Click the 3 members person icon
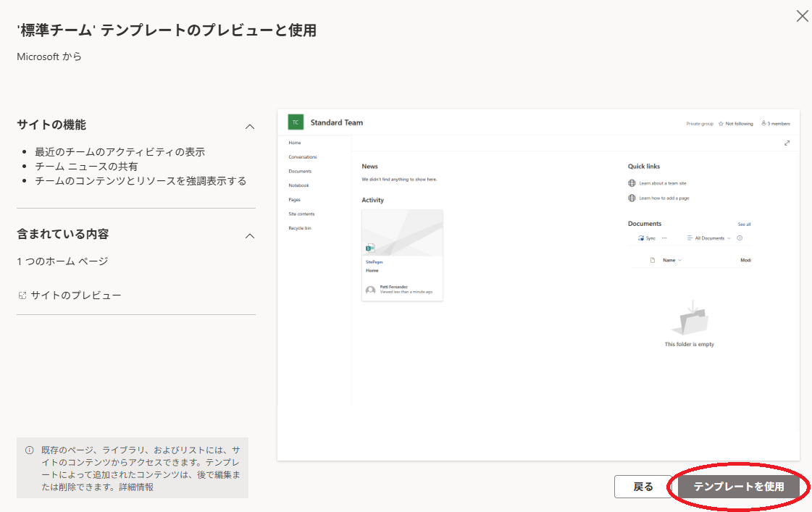 click(x=763, y=123)
